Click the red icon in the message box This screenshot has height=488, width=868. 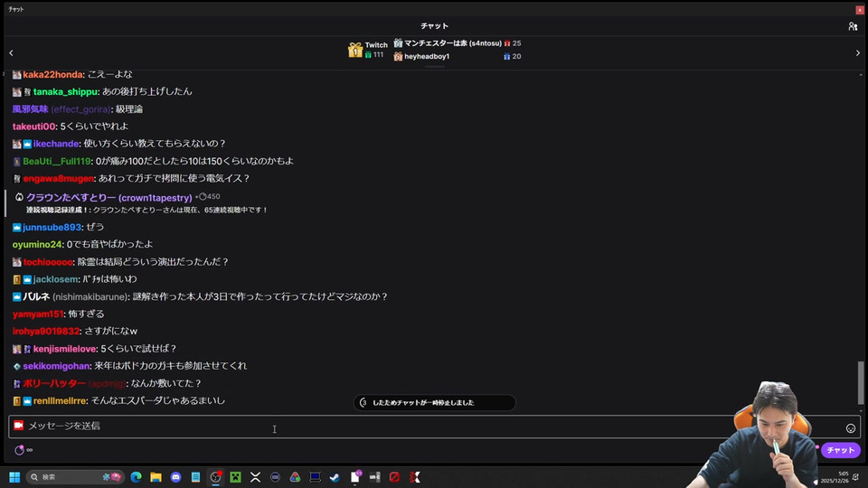pos(19,426)
